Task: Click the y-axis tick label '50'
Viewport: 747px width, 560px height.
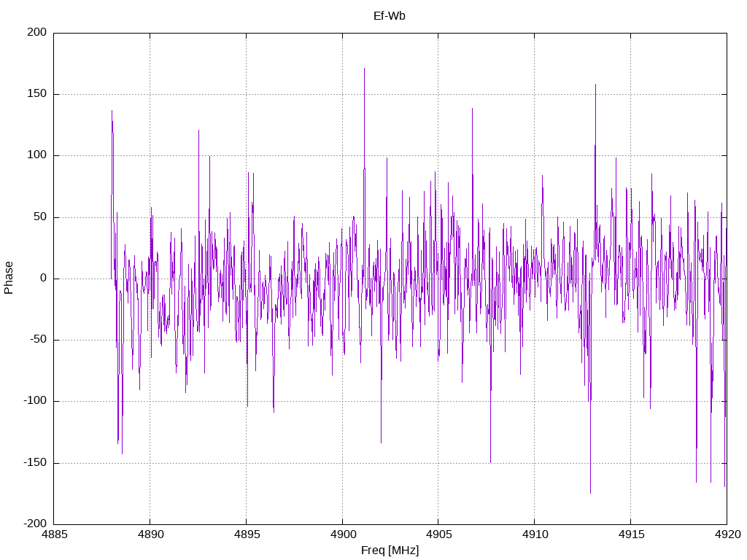Action: click(41, 217)
